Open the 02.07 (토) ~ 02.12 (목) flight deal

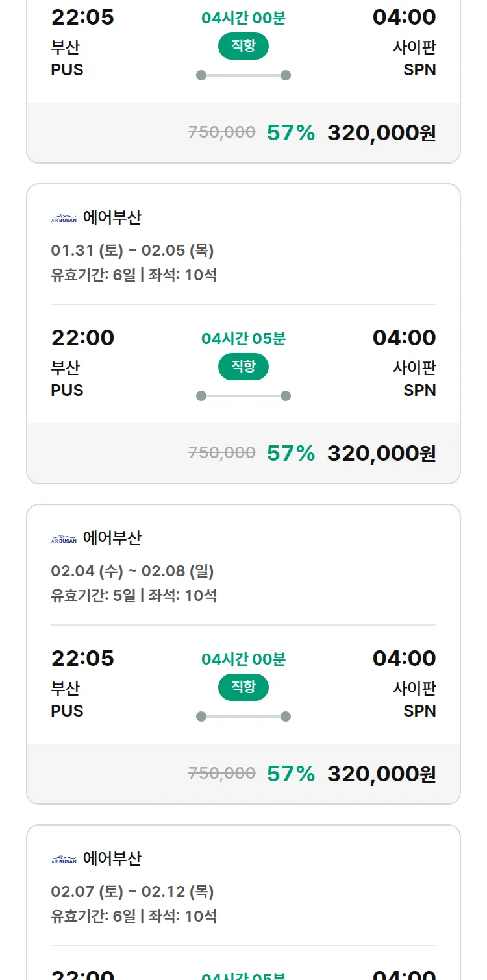(x=132, y=892)
